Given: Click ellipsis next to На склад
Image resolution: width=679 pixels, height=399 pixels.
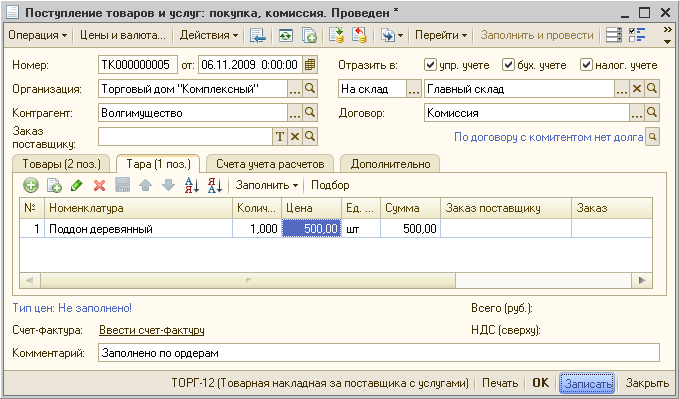Looking at the screenshot, I should (x=414, y=89).
